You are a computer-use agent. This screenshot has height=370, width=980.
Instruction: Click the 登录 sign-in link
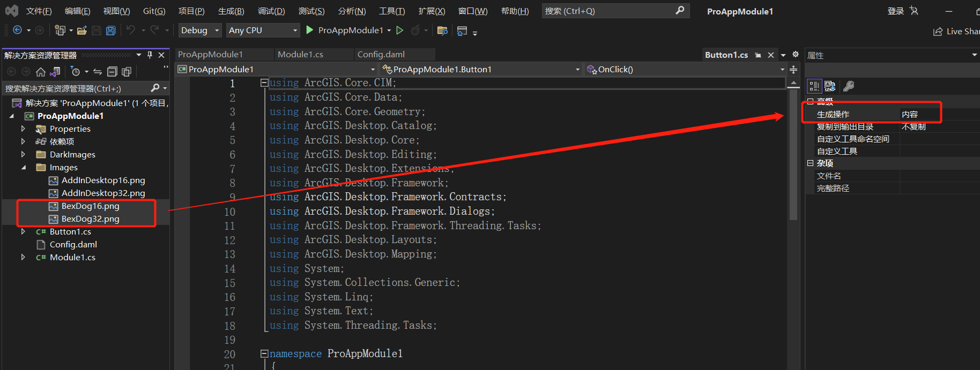tap(895, 11)
